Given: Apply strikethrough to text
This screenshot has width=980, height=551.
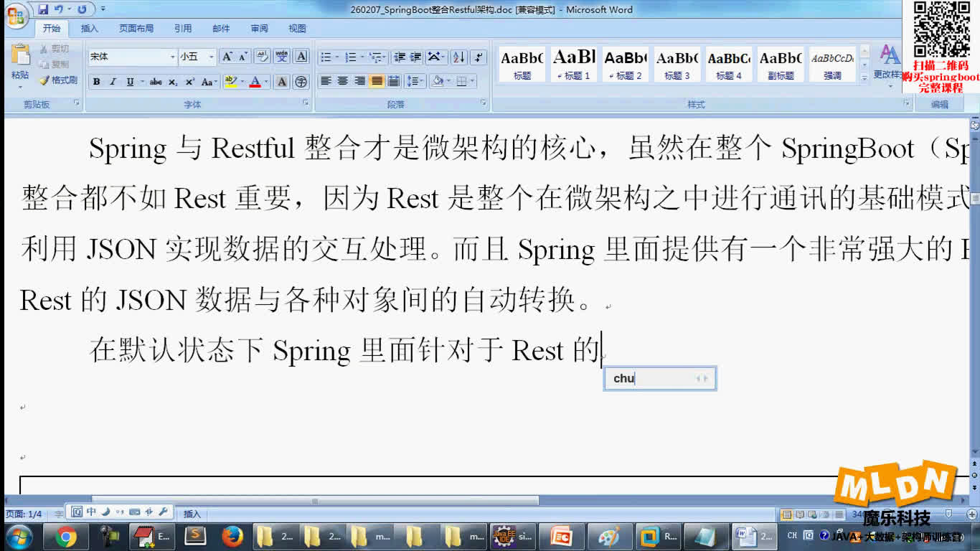Looking at the screenshot, I should tap(155, 81).
